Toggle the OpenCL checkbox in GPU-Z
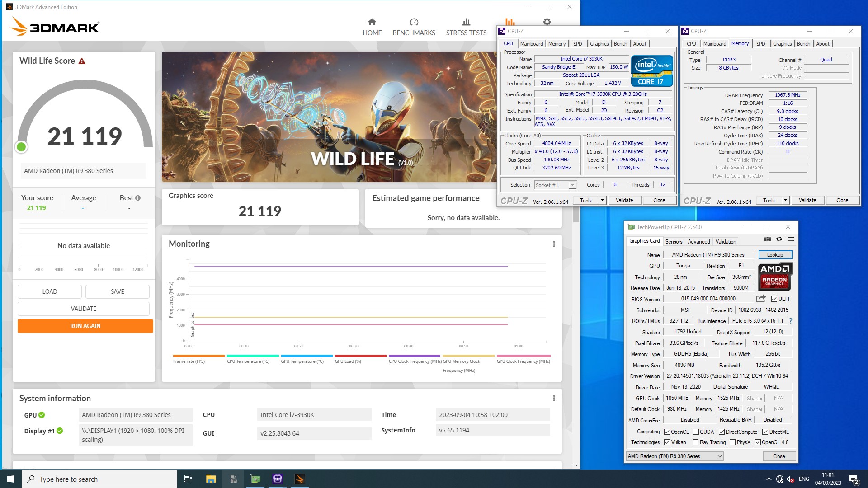 [667, 432]
